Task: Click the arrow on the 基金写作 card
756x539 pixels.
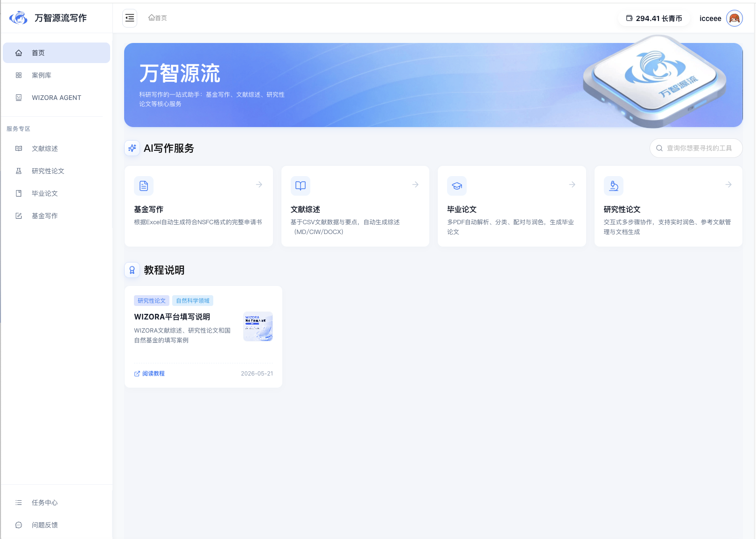Action: [x=259, y=184]
